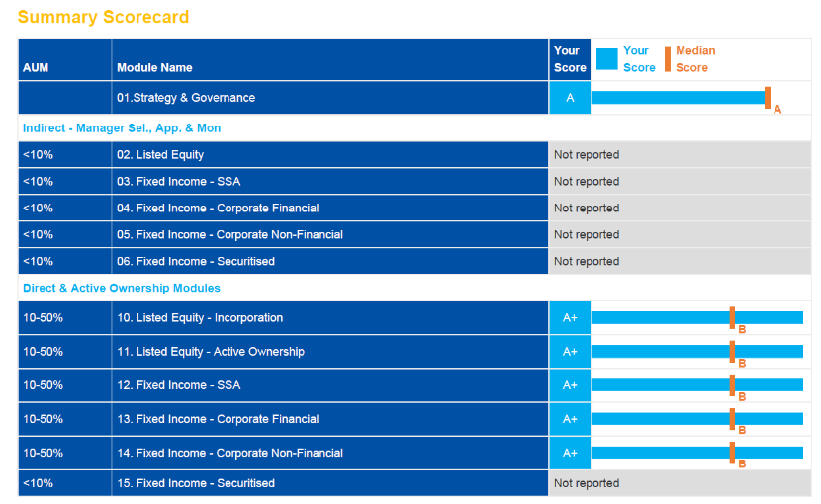This screenshot has width=821, height=504.
Task: Select the 06. Fixed Income - Securitised module
Action: pos(196,262)
